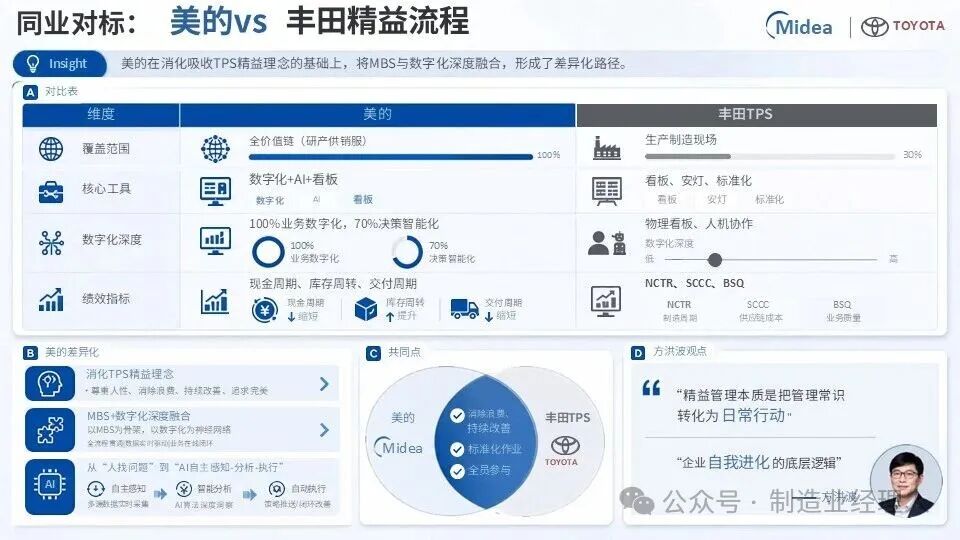Image resolution: width=960 pixels, height=540 pixels.
Task: Select the 维度 column header
Action: [x=101, y=114]
